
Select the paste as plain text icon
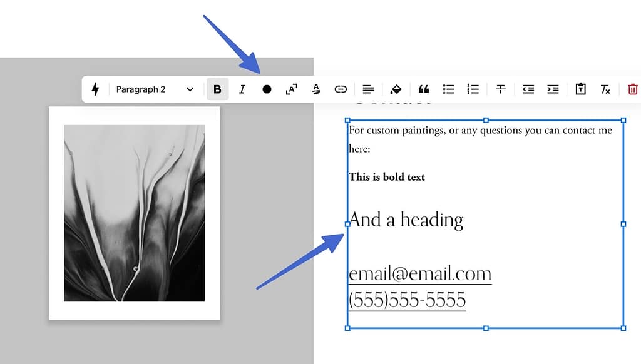[x=580, y=89]
